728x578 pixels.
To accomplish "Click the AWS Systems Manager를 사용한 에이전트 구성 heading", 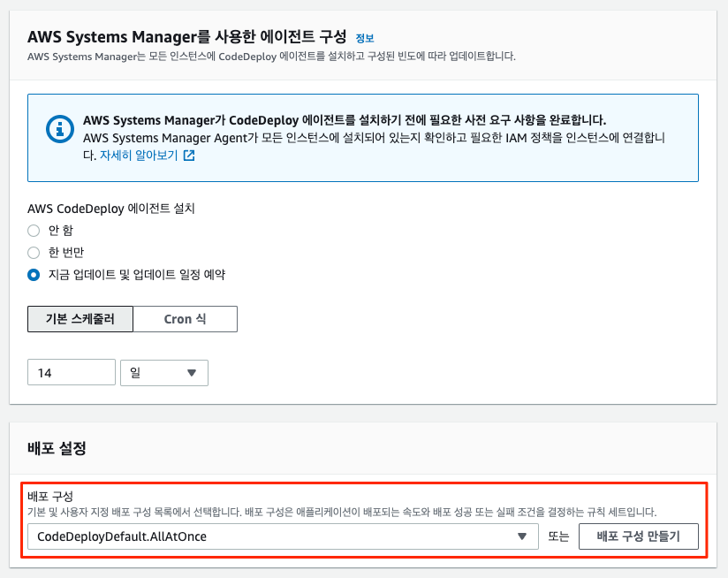I will tap(187, 36).
